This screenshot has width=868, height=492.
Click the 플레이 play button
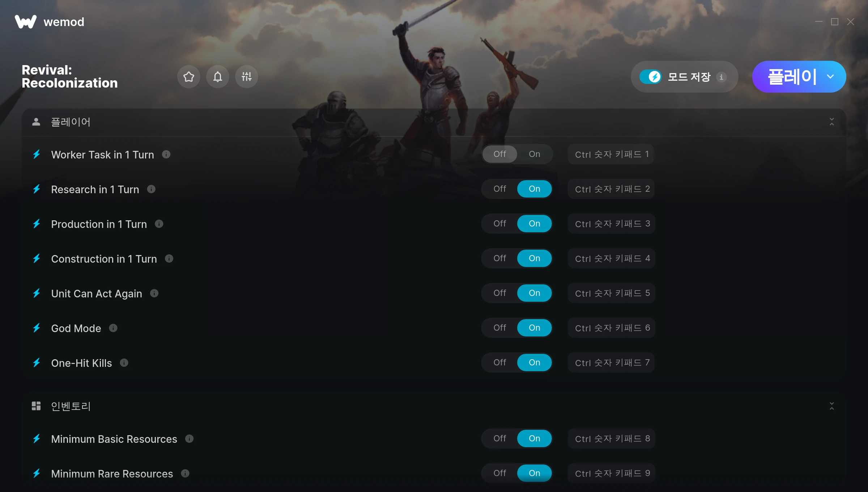click(x=792, y=77)
